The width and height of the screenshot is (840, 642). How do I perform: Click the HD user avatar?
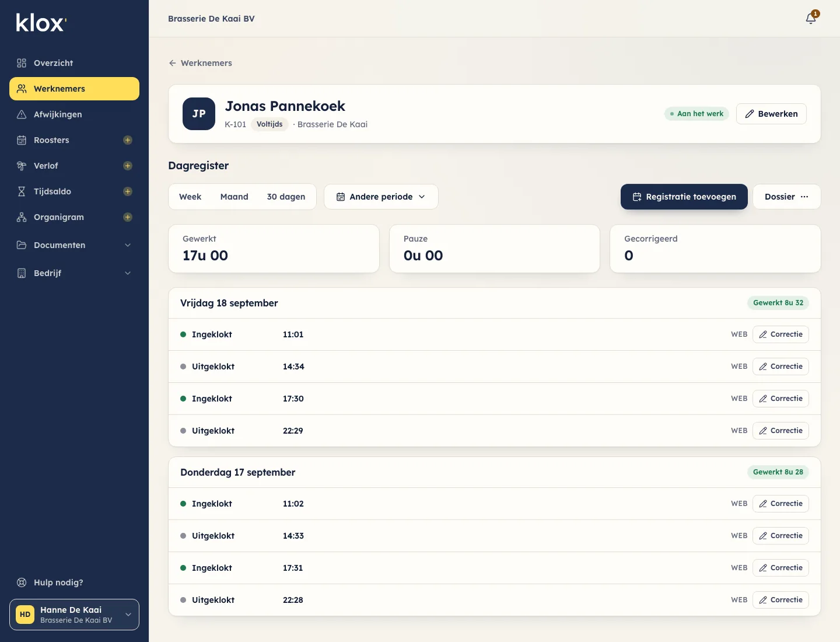[25, 615]
